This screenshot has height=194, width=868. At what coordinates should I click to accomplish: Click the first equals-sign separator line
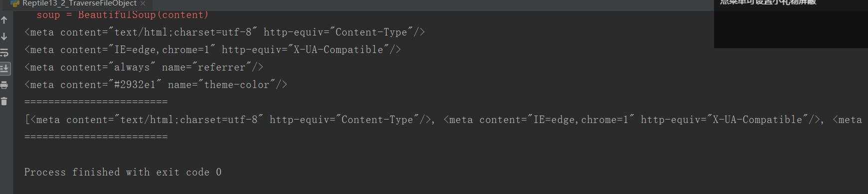pyautogui.click(x=96, y=102)
